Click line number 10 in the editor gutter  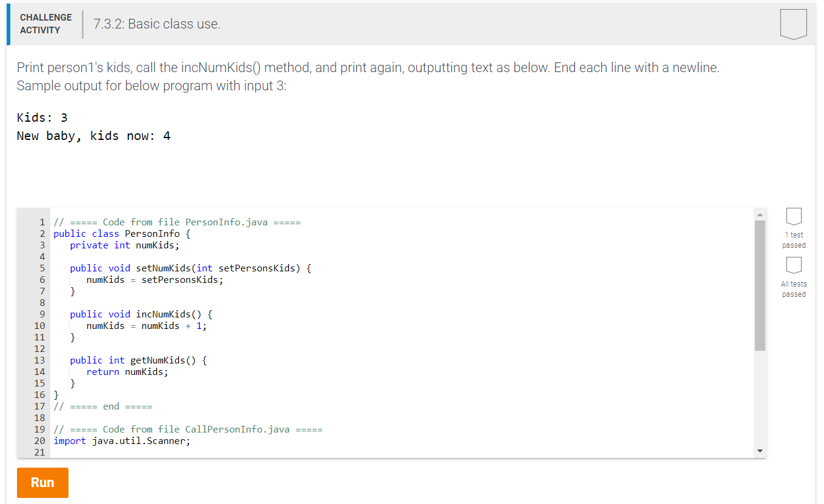(x=39, y=325)
